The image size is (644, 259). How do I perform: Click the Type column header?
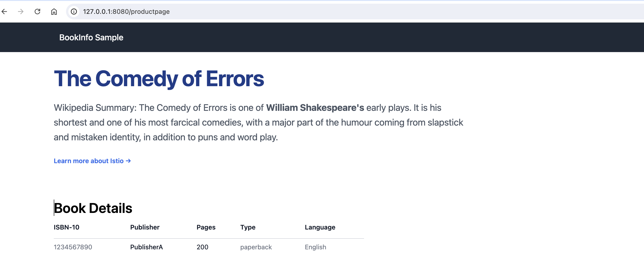pyautogui.click(x=248, y=227)
